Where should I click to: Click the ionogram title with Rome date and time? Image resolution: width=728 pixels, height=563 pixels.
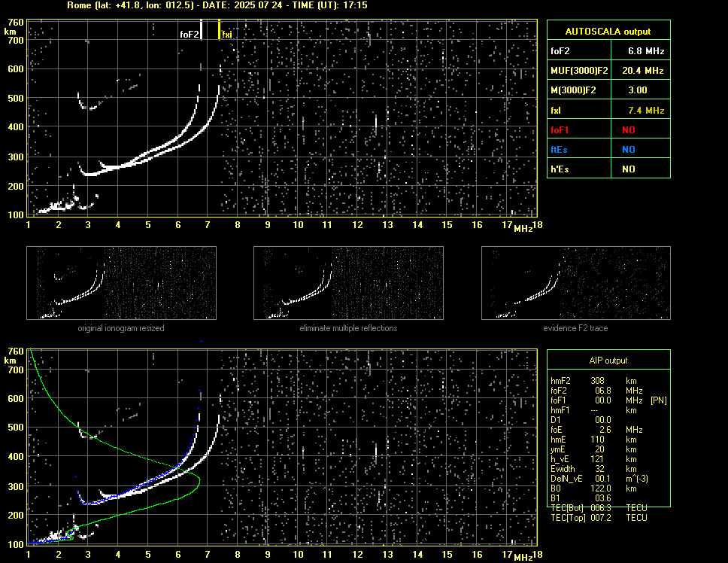click(x=217, y=5)
